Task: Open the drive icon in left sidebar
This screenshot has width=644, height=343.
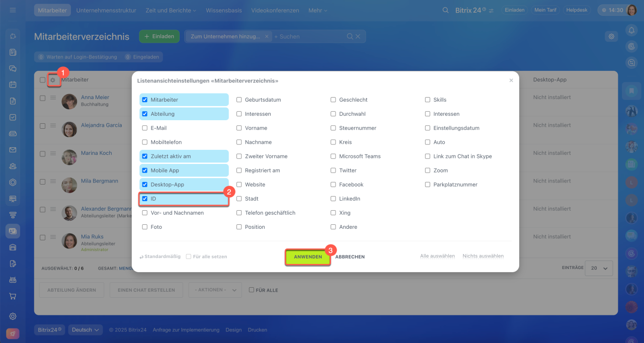Action: pyautogui.click(x=13, y=133)
